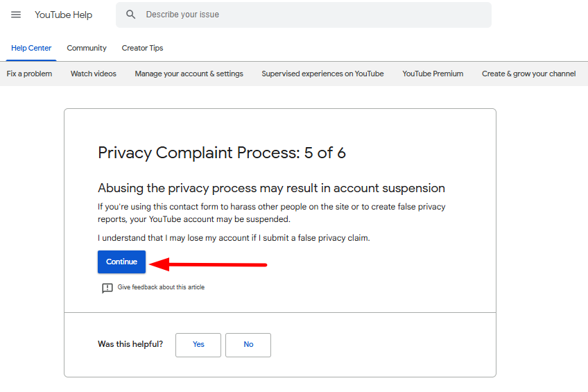588x392 pixels.
Task: Open the hamburger main menu
Action: (16, 15)
